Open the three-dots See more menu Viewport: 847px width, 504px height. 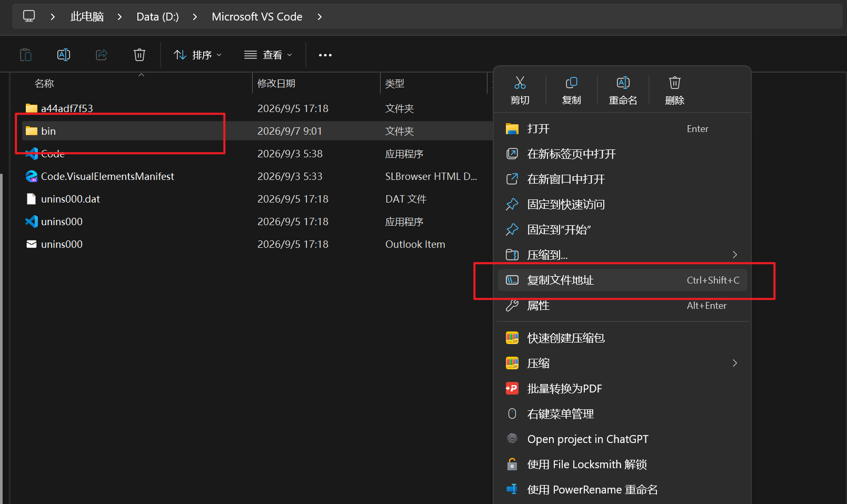click(x=325, y=55)
